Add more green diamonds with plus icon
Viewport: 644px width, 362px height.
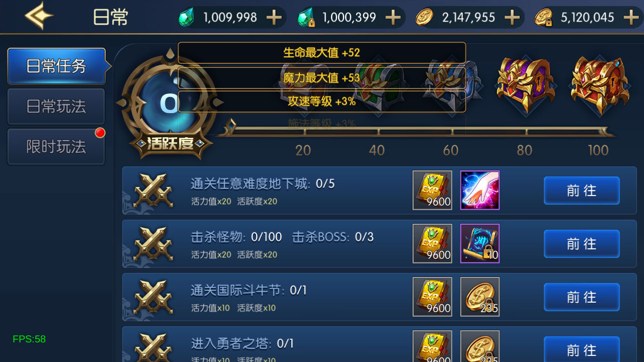pyautogui.click(x=274, y=18)
